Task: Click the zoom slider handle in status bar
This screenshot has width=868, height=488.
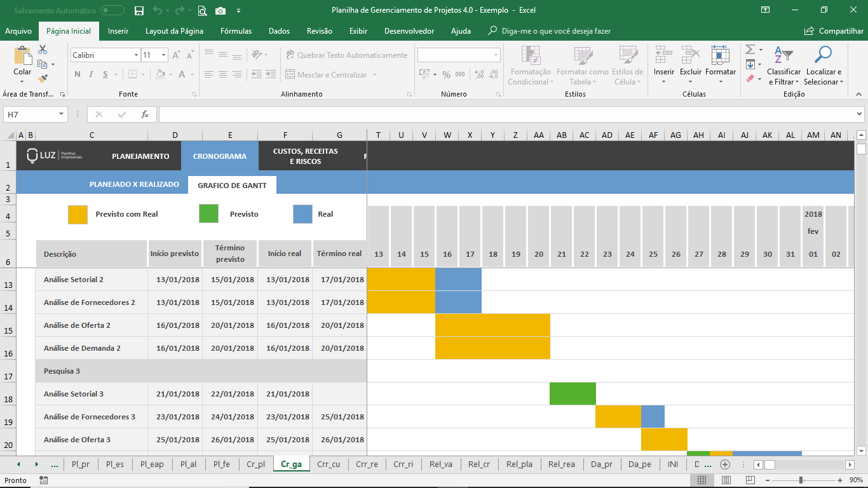Action: click(801, 480)
